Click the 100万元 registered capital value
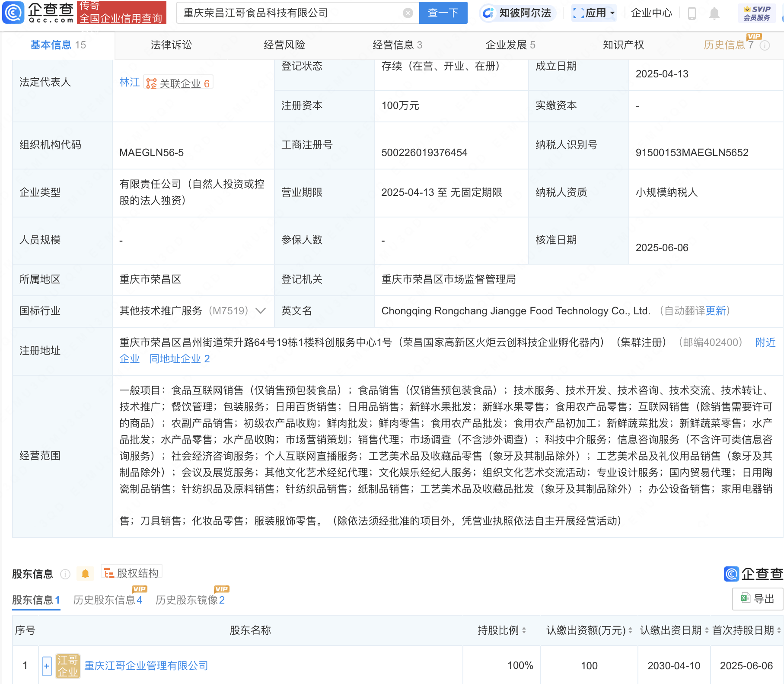Viewport: 784px width, 684px height. point(400,105)
